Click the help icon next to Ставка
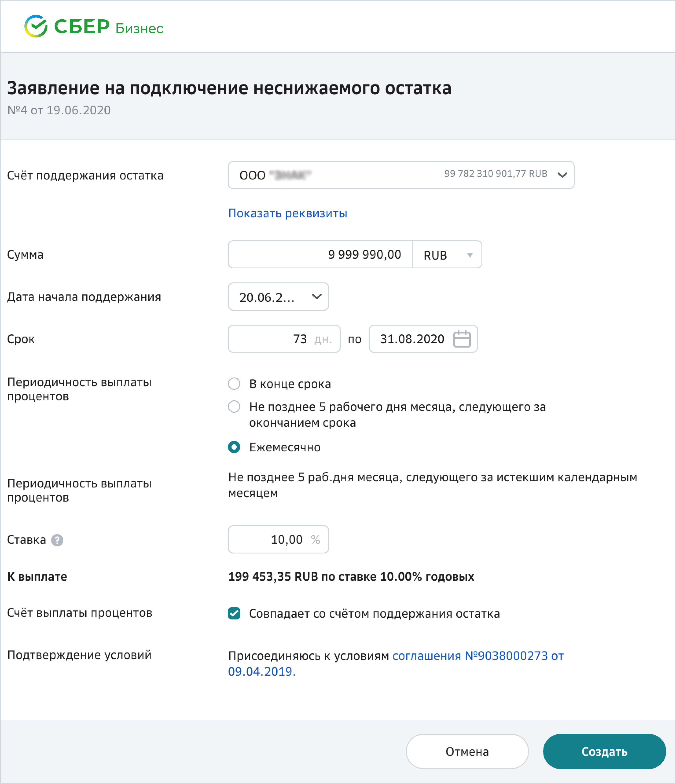Image resolution: width=676 pixels, height=784 pixels. (x=57, y=540)
